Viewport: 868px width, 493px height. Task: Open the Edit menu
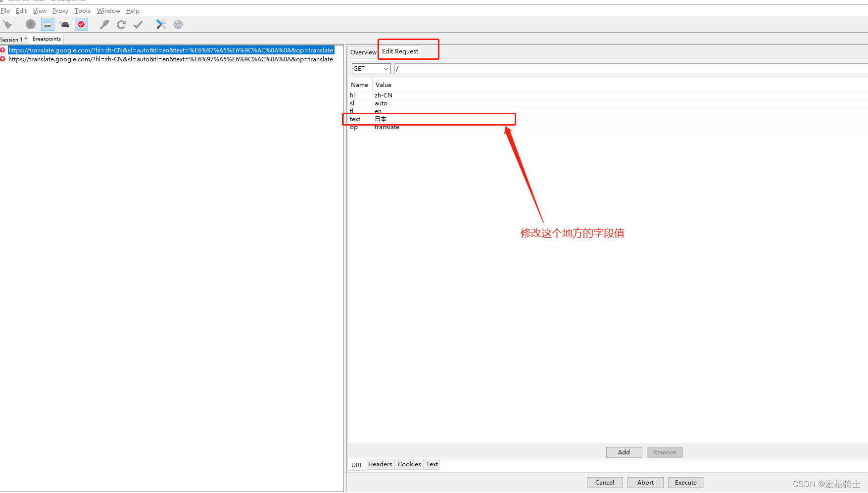[x=21, y=11]
